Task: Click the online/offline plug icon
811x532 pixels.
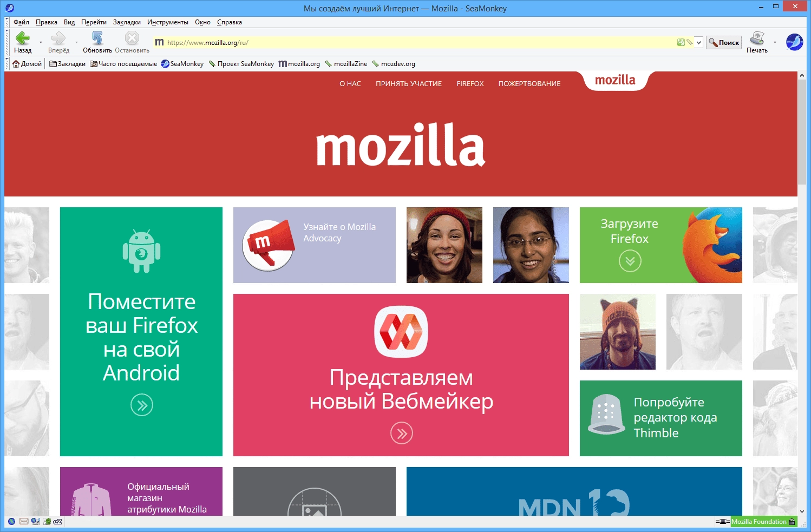Action: click(x=722, y=522)
